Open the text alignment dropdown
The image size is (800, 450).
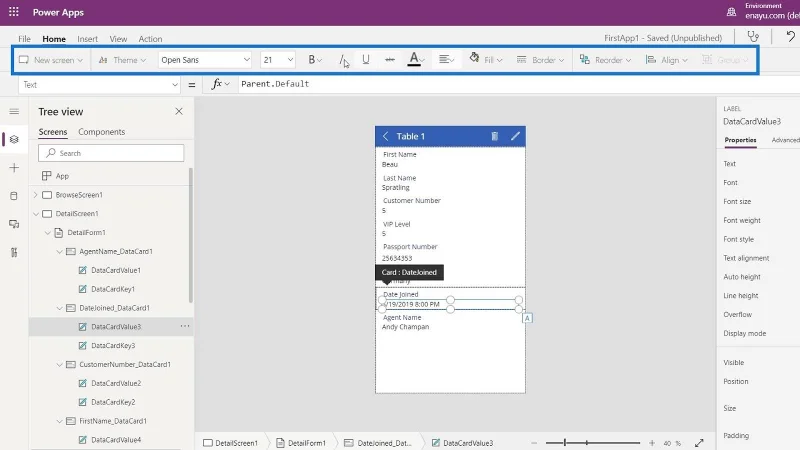(446, 60)
